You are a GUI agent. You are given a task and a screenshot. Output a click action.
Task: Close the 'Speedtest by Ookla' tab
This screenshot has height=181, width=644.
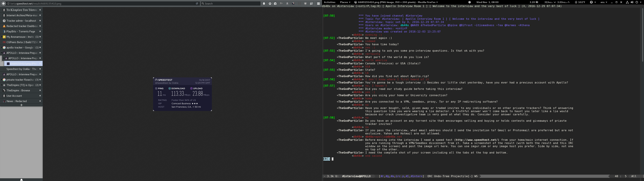point(40,69)
